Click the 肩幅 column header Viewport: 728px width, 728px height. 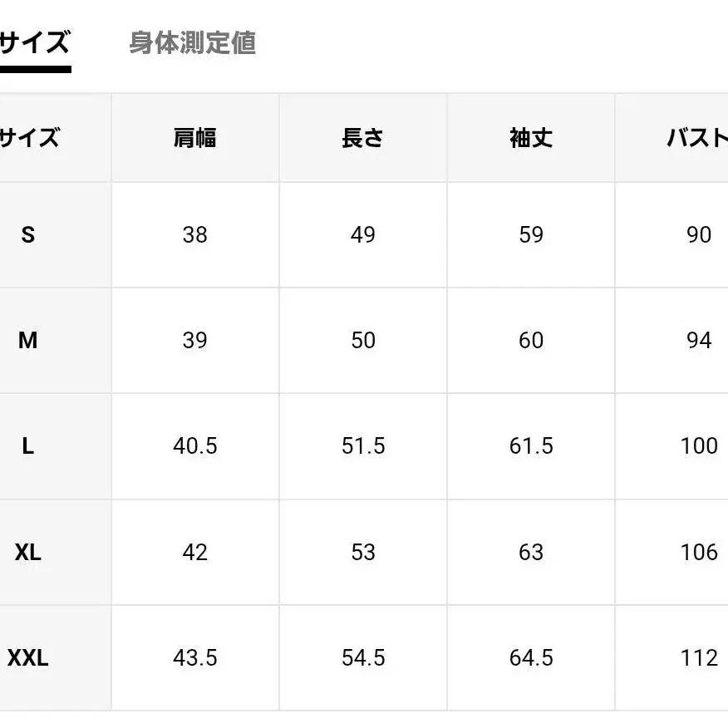[x=195, y=138]
